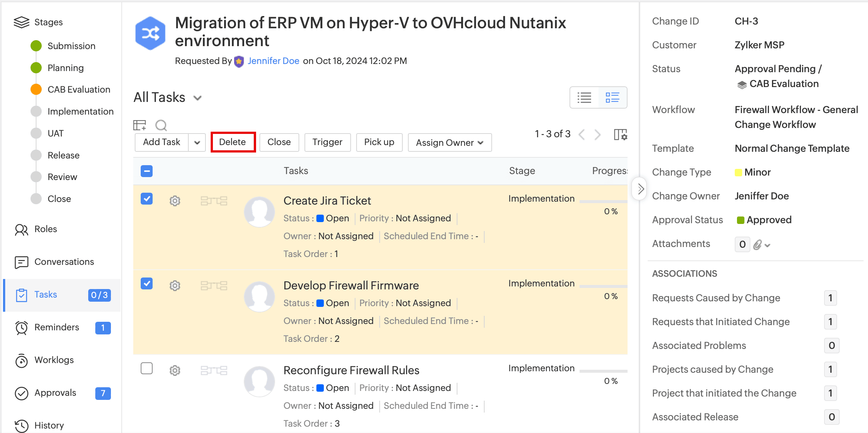Image resolution: width=868 pixels, height=433 pixels.
Task: Open dependency icon for Develop Firewall Firmware
Action: [214, 286]
